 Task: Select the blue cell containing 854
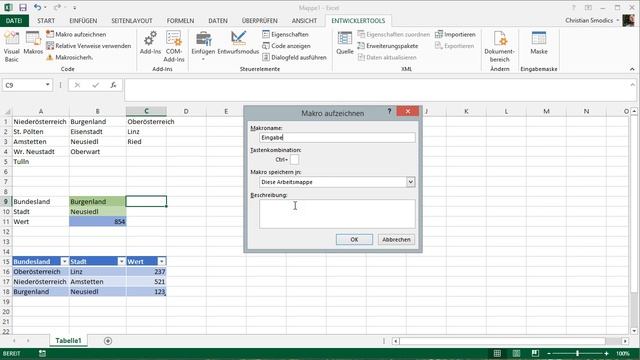point(98,222)
